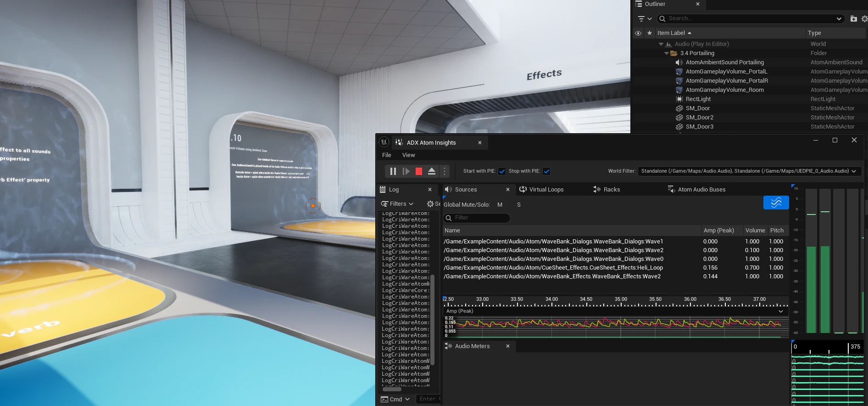Switch to the Atom Audio Buses tab
This screenshot has height=406, width=868.
click(696, 190)
